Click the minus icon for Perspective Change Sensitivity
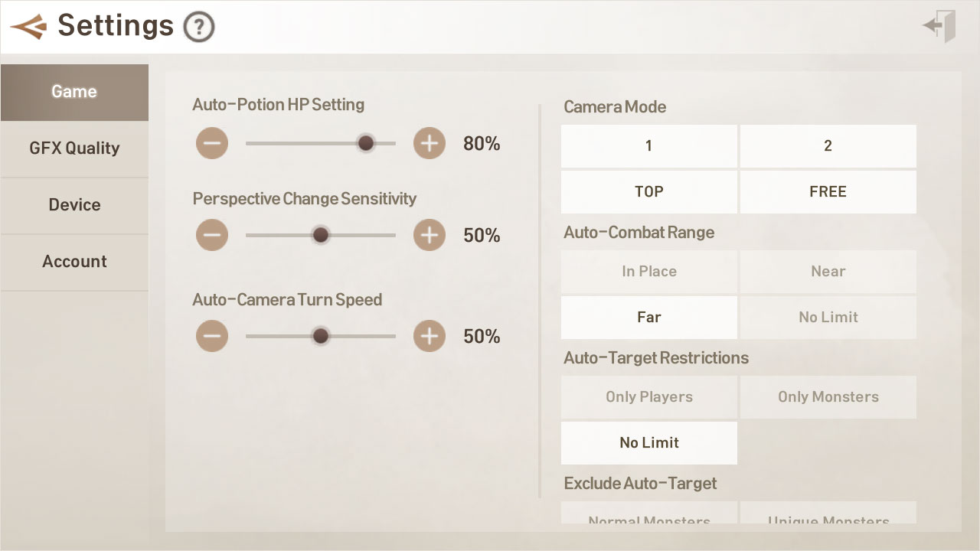 212,235
